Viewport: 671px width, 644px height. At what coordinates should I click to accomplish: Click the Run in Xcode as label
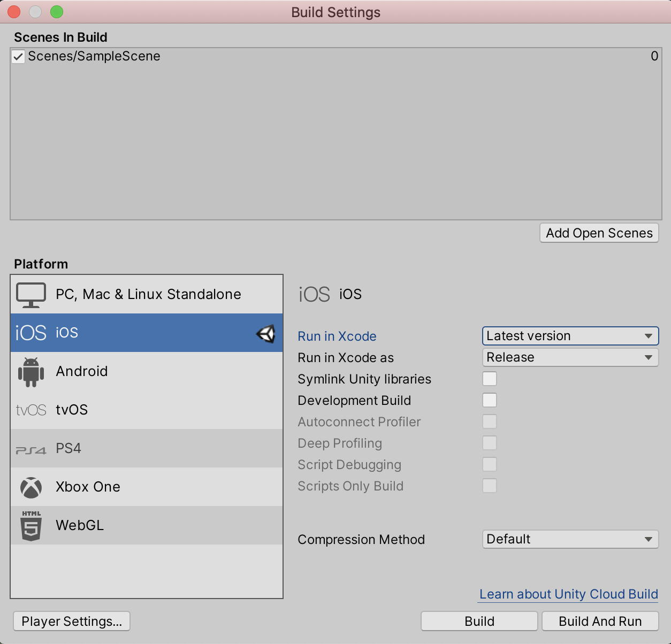click(346, 358)
